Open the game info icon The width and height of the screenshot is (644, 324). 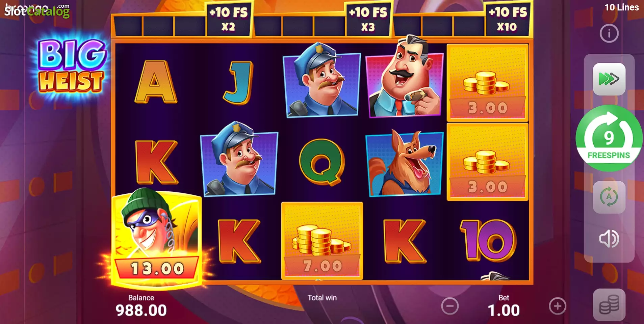(x=609, y=33)
